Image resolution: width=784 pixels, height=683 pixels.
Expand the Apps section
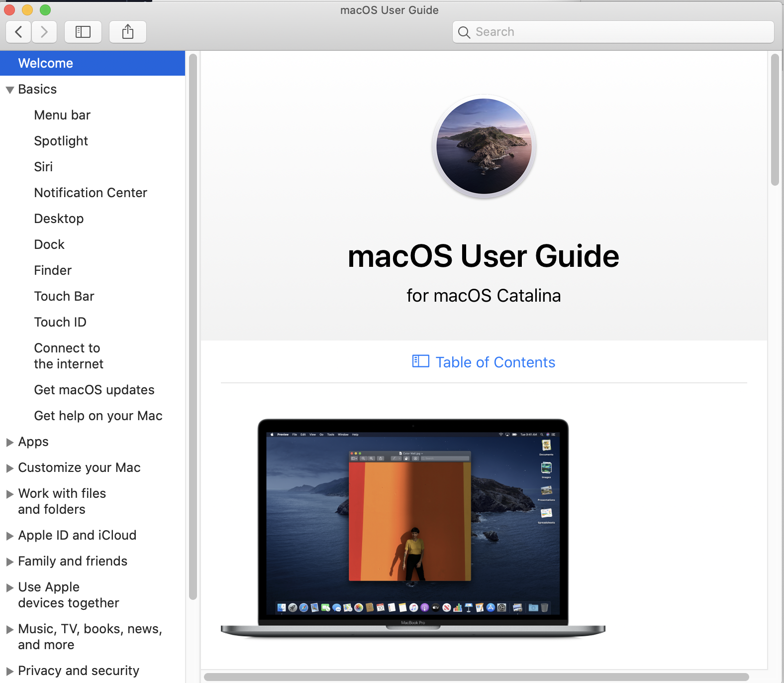(9, 443)
